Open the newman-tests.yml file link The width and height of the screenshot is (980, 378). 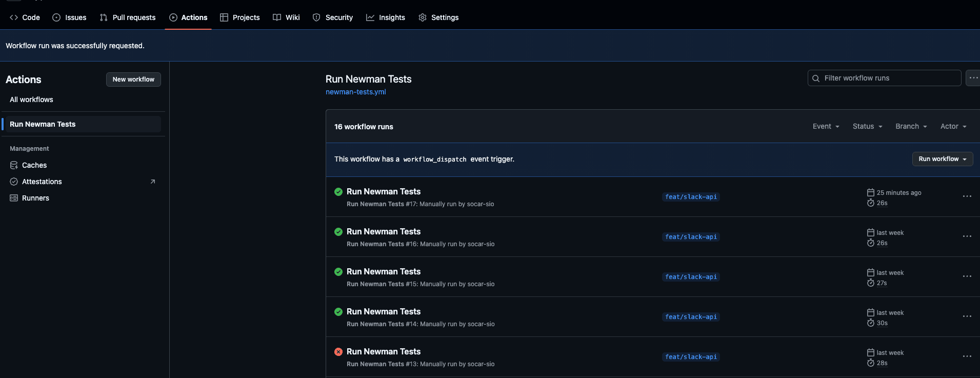[x=356, y=92]
